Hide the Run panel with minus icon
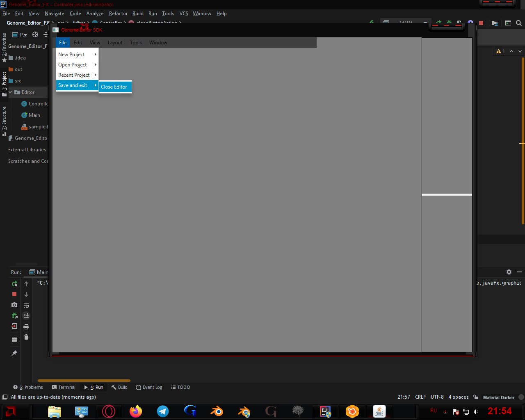The height and width of the screenshot is (420, 525). tap(520, 272)
